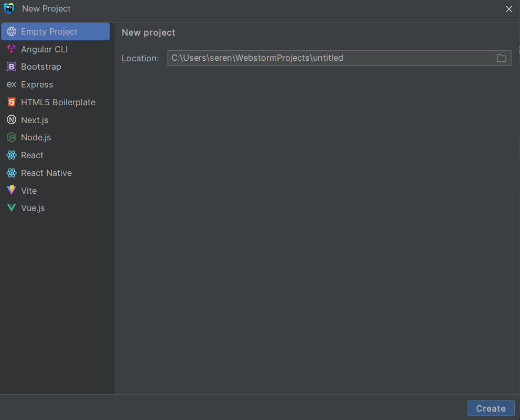Image resolution: width=520 pixels, height=420 pixels.
Task: Click the Bootstrap B icon
Action: pos(12,67)
